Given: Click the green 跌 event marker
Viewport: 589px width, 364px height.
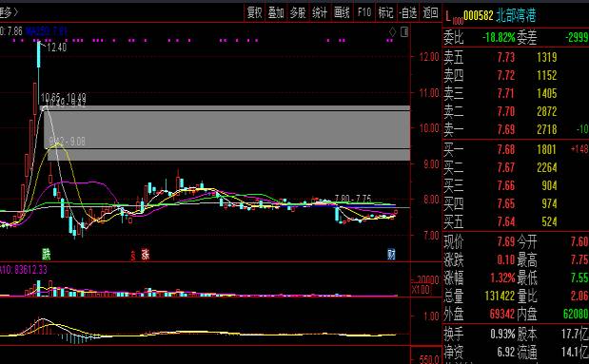Looking at the screenshot, I should point(47,254).
